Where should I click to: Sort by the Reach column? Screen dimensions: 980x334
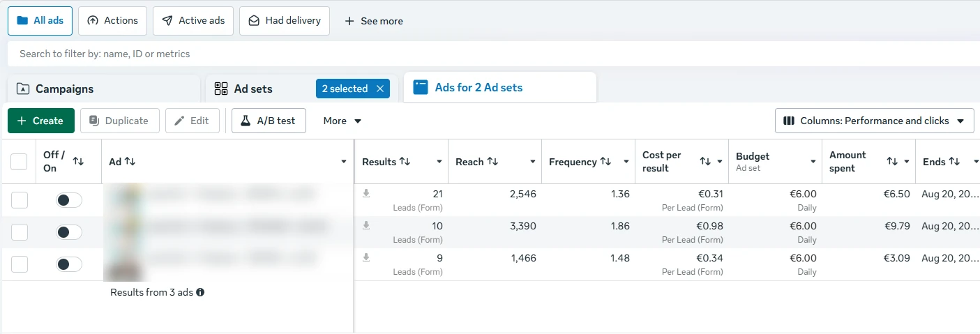pyautogui.click(x=492, y=162)
